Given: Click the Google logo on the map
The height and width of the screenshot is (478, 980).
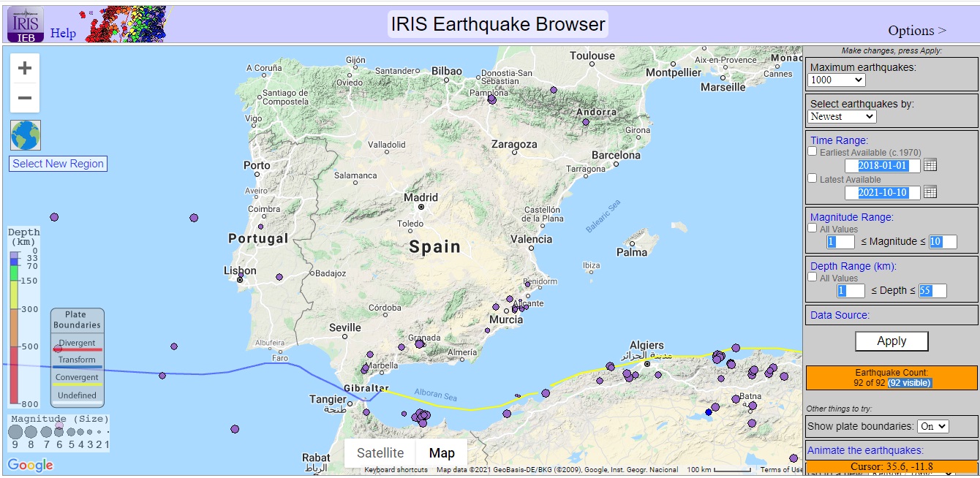Looking at the screenshot, I should coord(31,465).
